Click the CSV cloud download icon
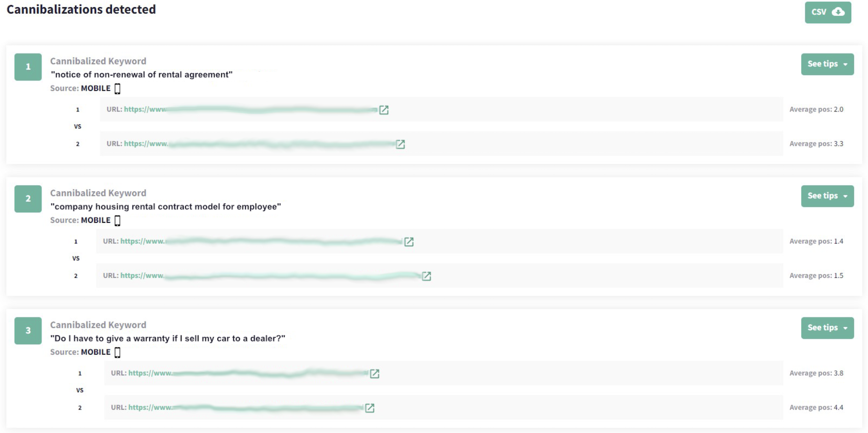868x433 pixels. coord(839,12)
